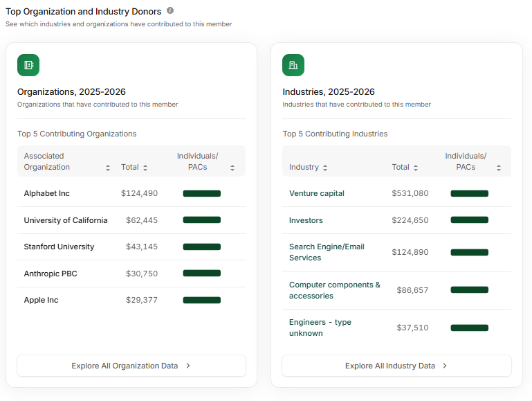Click chevron in Explore All Industry Data
This screenshot has width=532, height=401.
(x=445, y=366)
